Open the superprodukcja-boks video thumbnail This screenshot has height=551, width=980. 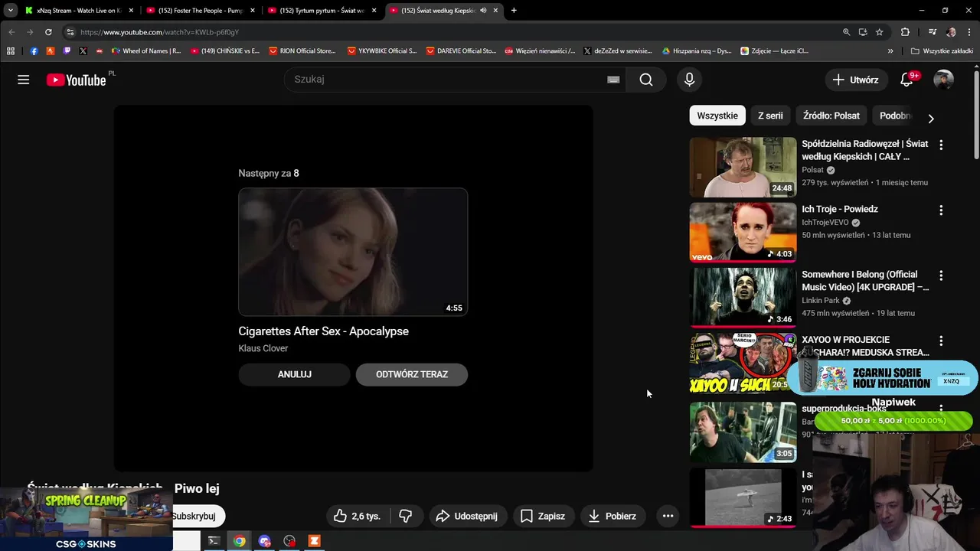[x=743, y=432]
